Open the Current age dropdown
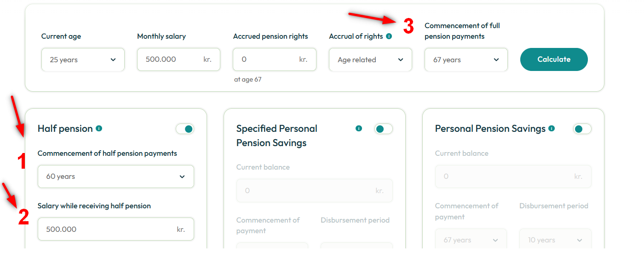Screen dimensions: 644x259 [x=83, y=59]
